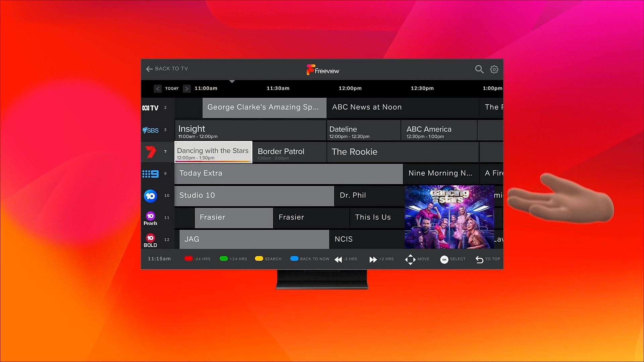Screen dimensions: 644x362
Task: Click the TO TOP return arrow
Action: pos(479,259)
